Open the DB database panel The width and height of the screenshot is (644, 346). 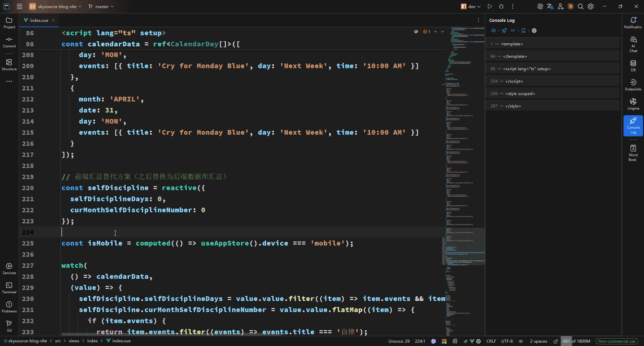633,66
